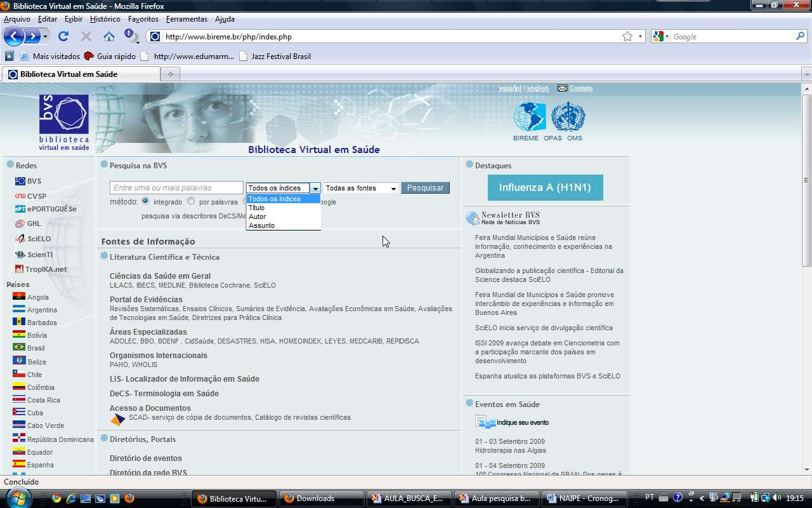Open the Diretório de eventos link

(x=146, y=458)
